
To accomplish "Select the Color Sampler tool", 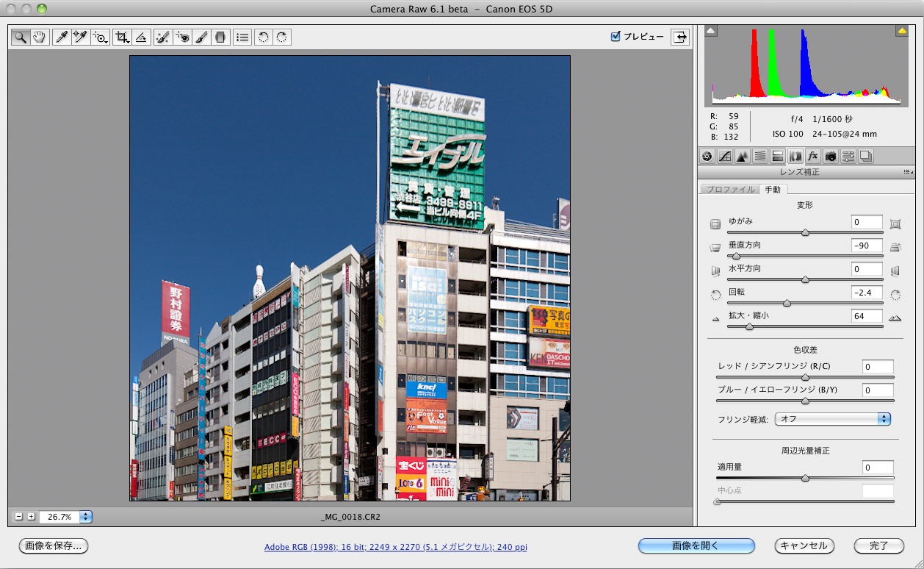I will (81, 37).
